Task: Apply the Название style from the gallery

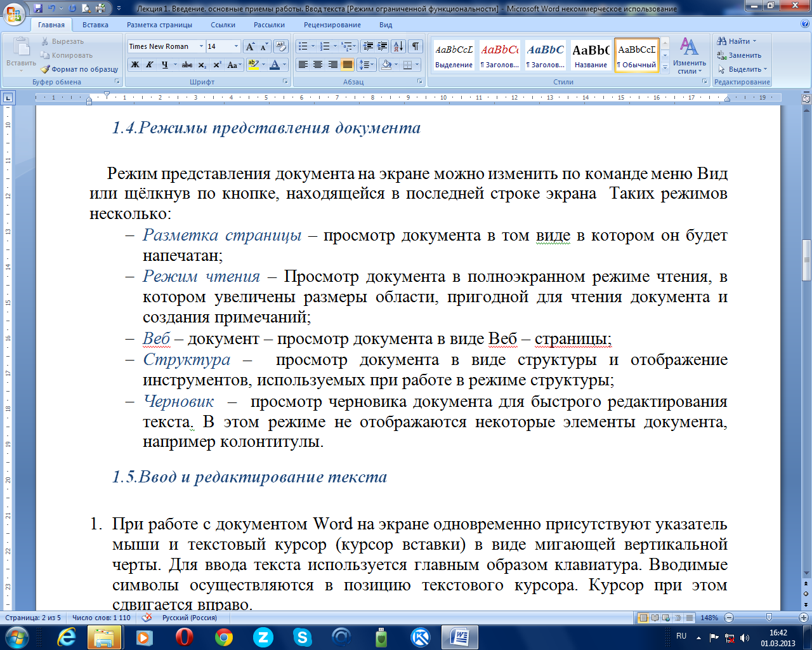Action: point(591,55)
